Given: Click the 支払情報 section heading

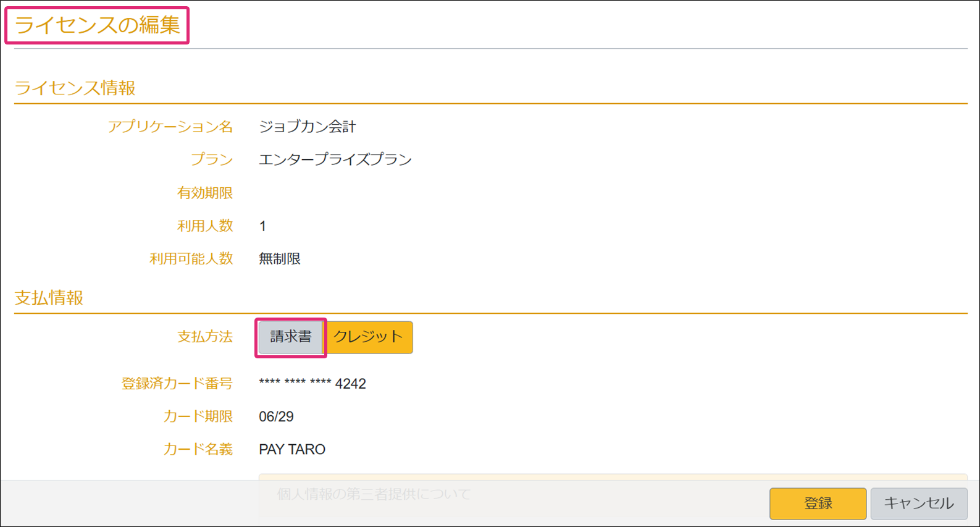Looking at the screenshot, I should (49, 298).
